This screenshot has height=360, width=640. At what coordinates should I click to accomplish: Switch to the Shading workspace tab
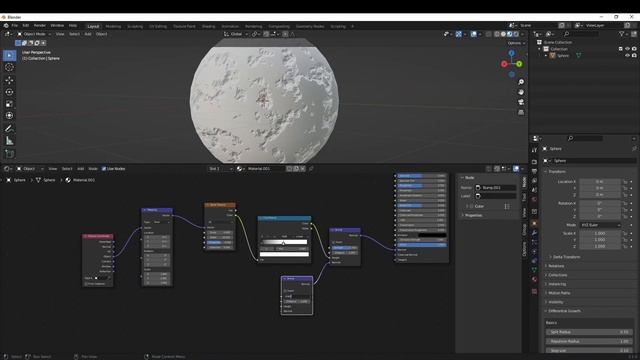pos(208,26)
